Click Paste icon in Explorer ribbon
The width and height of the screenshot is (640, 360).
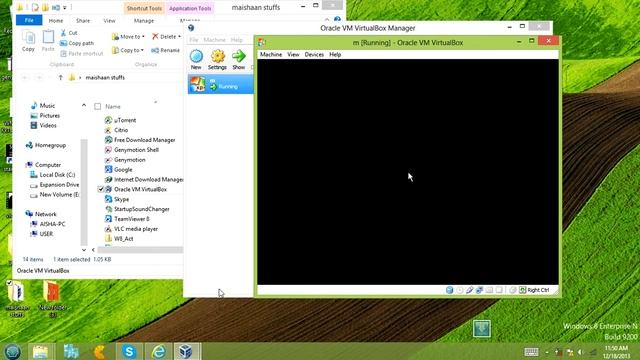pos(48,41)
